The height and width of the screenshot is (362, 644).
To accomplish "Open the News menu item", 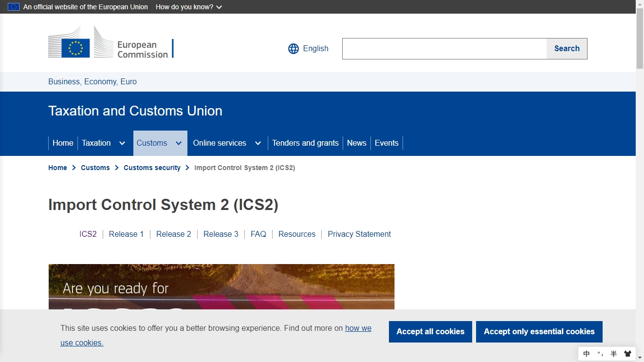I will tap(356, 143).
